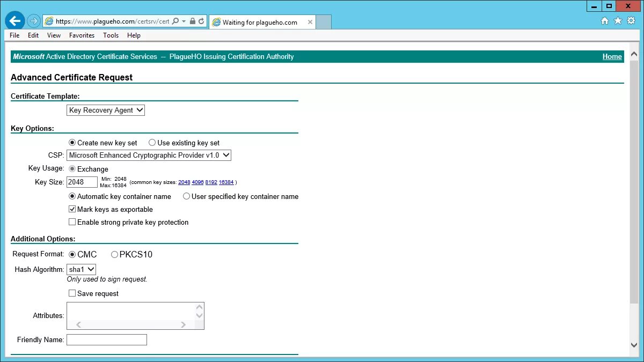Image resolution: width=644 pixels, height=362 pixels.
Task: Click the 2048 common key size link
Action: [x=184, y=182]
